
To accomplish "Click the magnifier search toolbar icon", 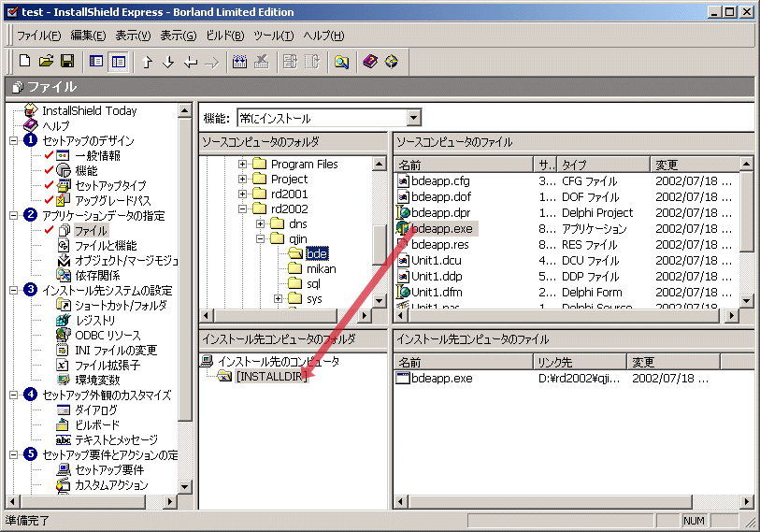I will (341, 62).
